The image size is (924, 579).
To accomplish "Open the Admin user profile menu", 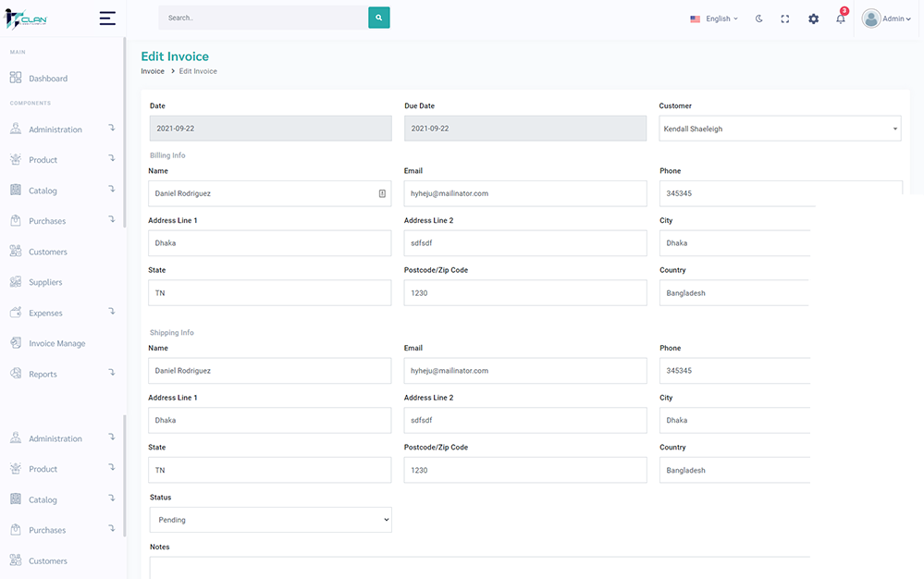I will point(885,18).
